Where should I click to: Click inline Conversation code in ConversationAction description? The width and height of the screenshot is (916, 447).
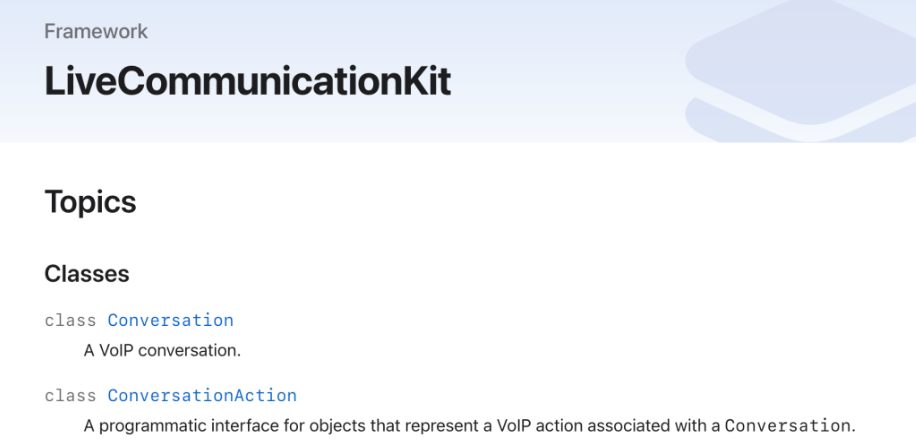tap(788, 425)
